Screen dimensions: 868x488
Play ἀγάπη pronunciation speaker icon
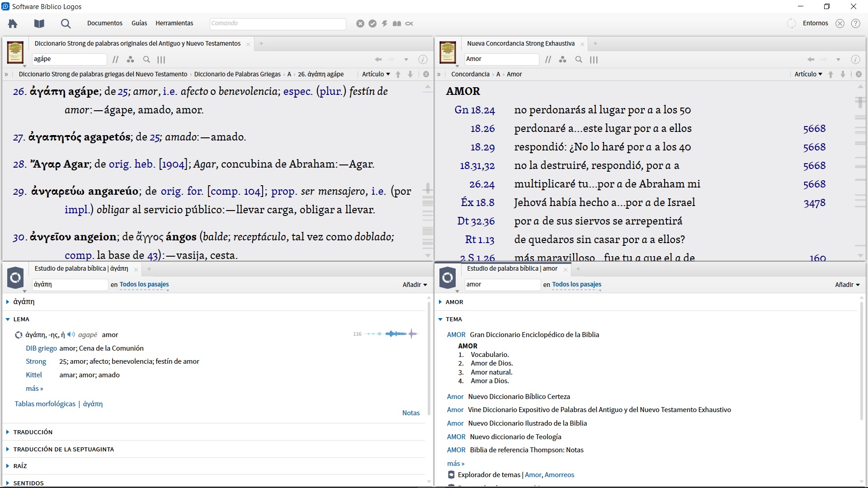tap(71, 335)
